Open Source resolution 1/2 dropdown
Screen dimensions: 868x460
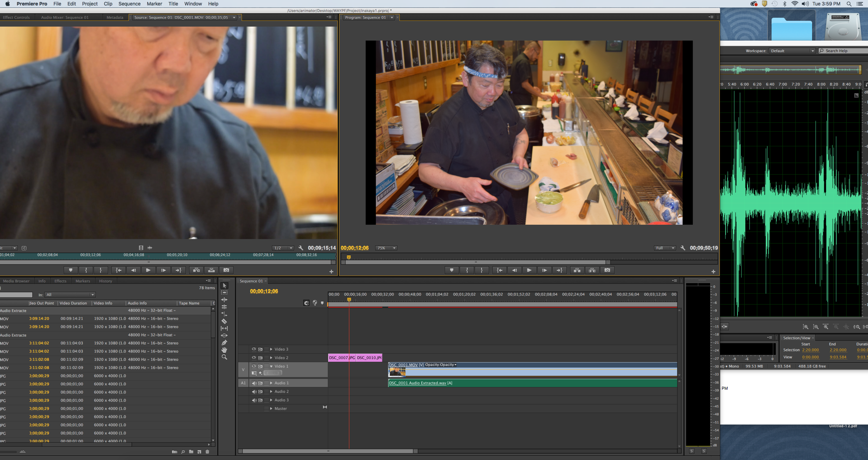(x=283, y=248)
